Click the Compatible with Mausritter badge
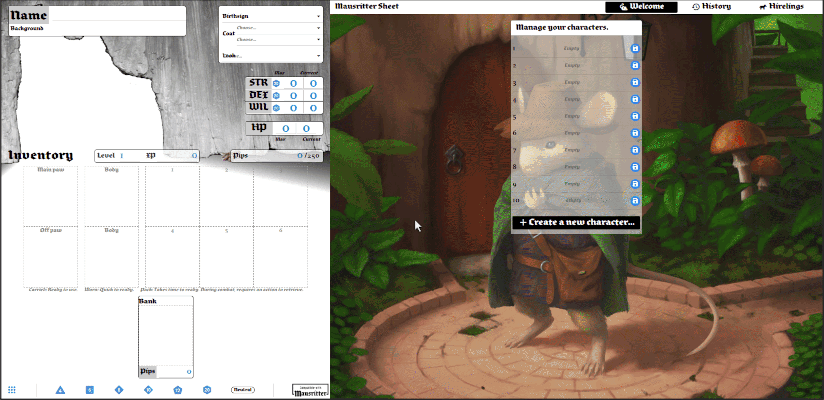This screenshot has height=400, width=824. [x=310, y=391]
